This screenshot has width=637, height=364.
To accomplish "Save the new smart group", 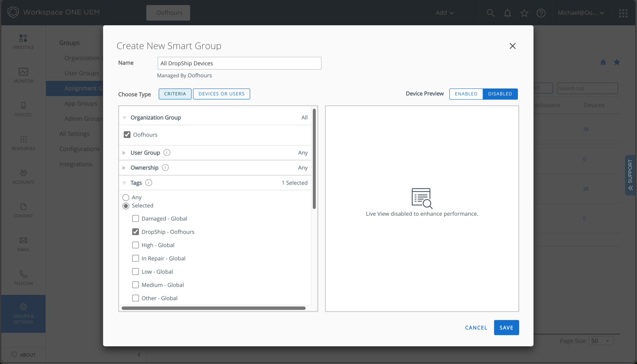I will [506, 328].
